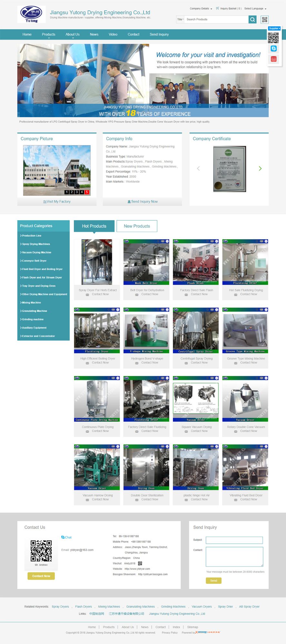Open the QR code icon beside search

click(265, 19)
